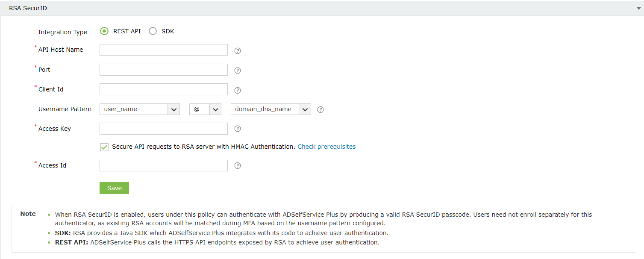
Task: Click the API Host Name input field
Action: click(164, 50)
